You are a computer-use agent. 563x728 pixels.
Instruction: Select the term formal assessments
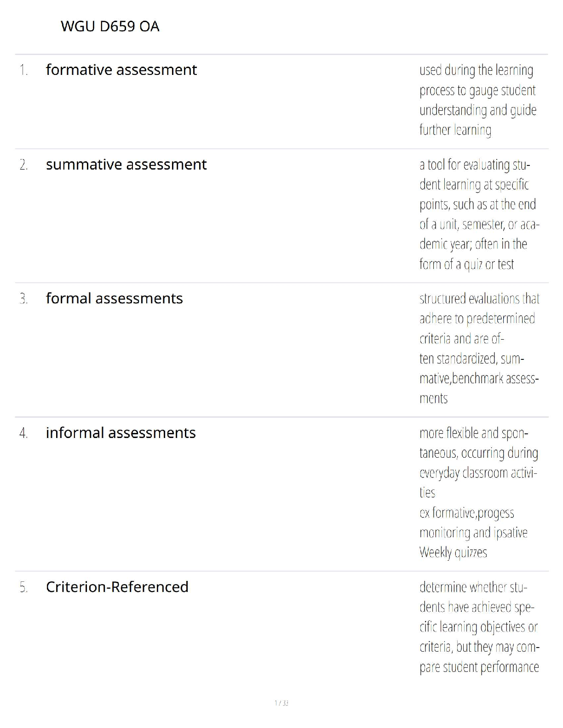coord(115,298)
